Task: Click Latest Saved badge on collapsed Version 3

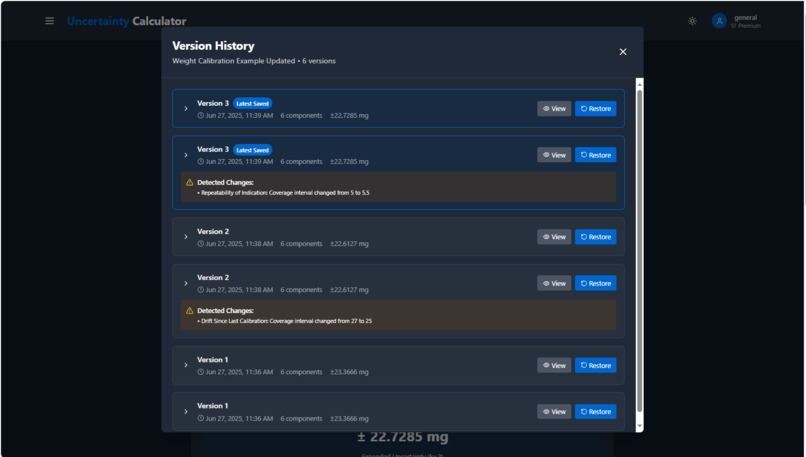Action: tap(252, 103)
